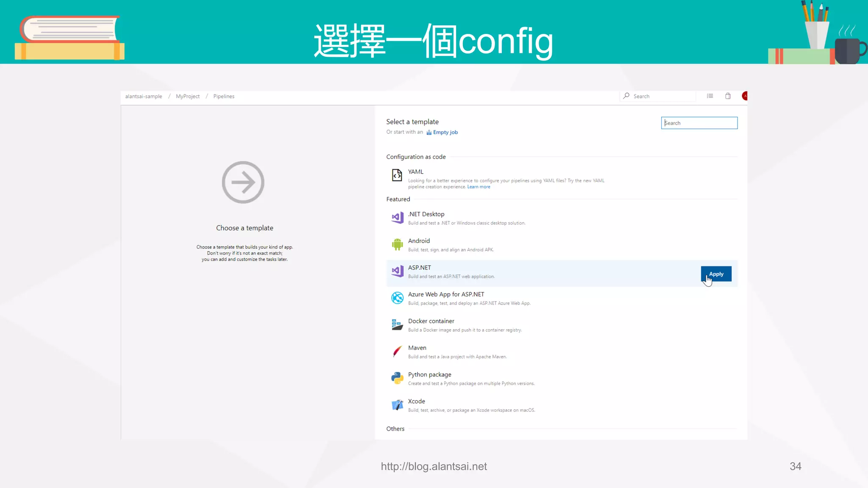Click 'Build and test a Java project' description
Screen dimensions: 868x488
457,357
